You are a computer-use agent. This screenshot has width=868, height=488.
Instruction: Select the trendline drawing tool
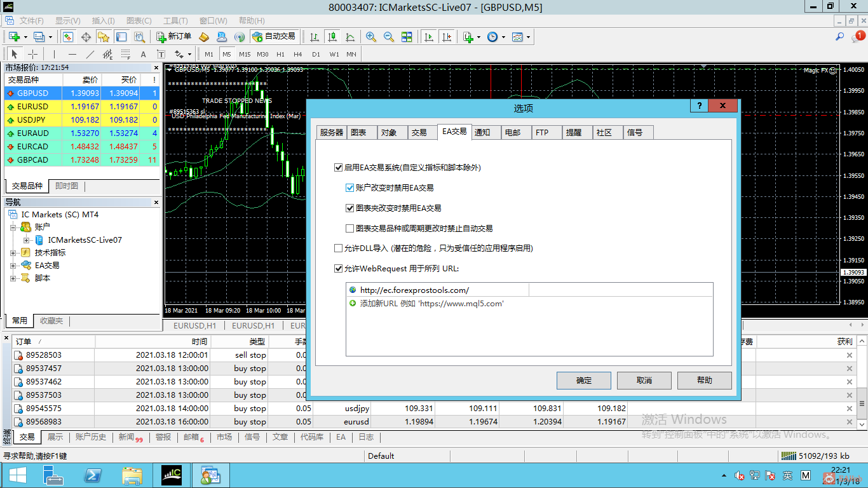click(90, 54)
